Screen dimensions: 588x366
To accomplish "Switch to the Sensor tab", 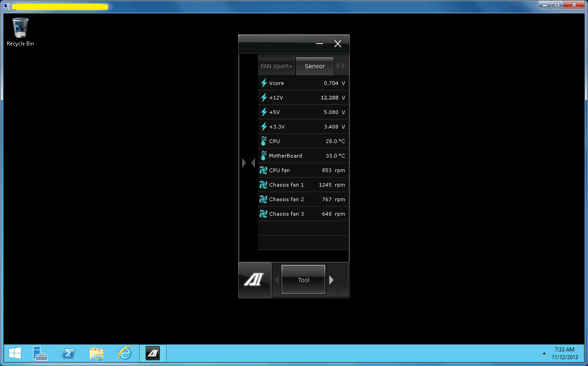I will [x=315, y=66].
